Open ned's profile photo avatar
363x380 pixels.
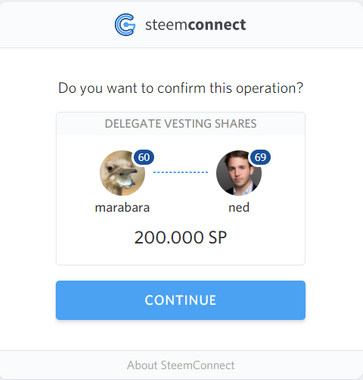click(x=239, y=173)
